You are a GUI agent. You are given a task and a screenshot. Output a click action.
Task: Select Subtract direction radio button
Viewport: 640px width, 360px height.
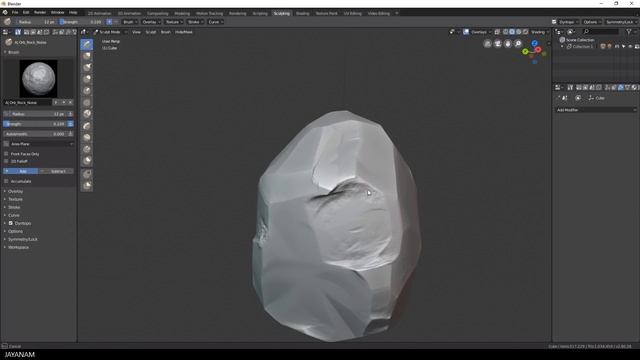56,171
